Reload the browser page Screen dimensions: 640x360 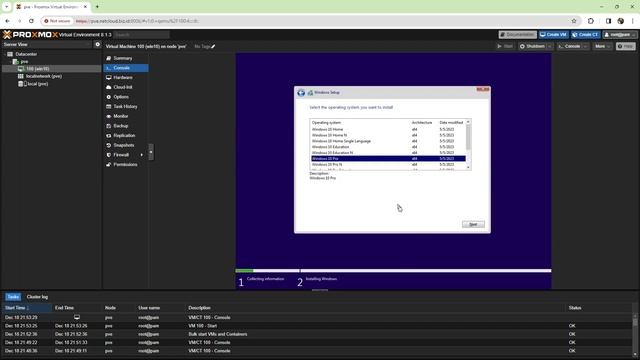coord(31,21)
